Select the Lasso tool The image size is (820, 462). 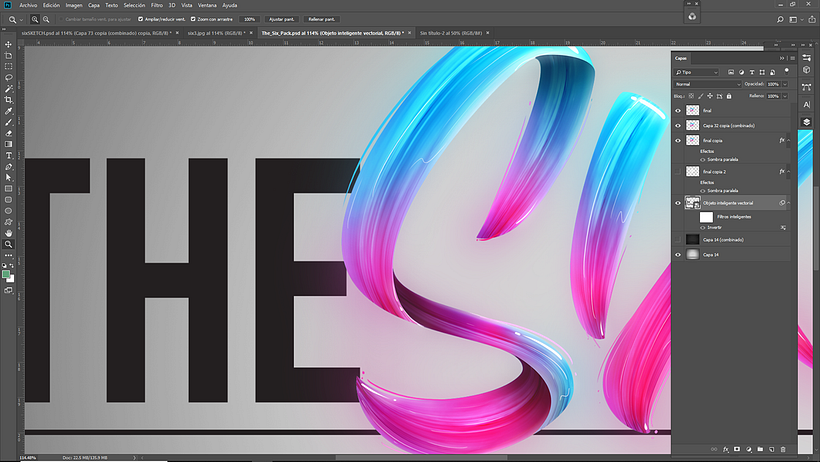pyautogui.click(x=9, y=77)
